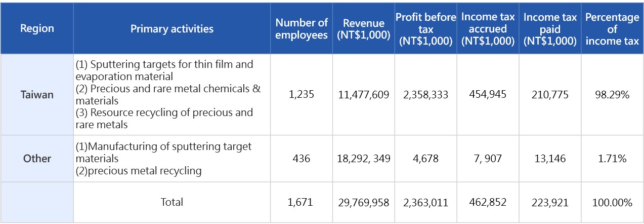Select the 98.29% percentage cell
The width and height of the screenshot is (644, 224).
coord(612,95)
